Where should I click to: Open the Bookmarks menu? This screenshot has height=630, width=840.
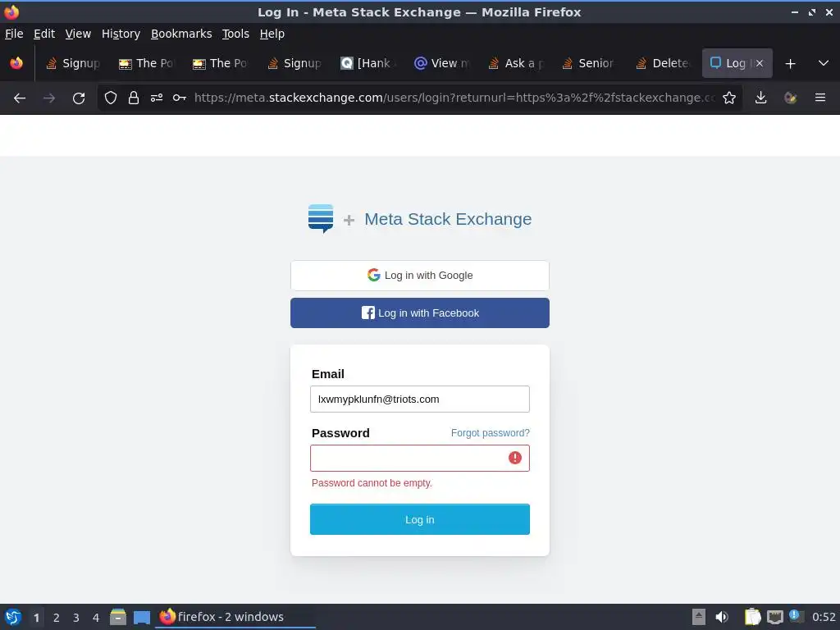point(181,34)
